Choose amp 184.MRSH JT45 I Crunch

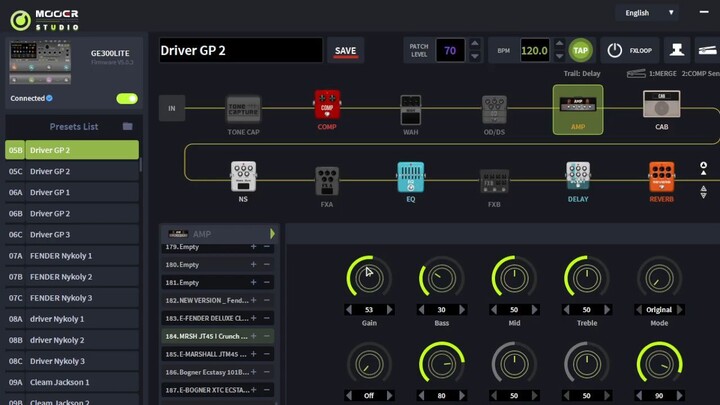point(218,336)
